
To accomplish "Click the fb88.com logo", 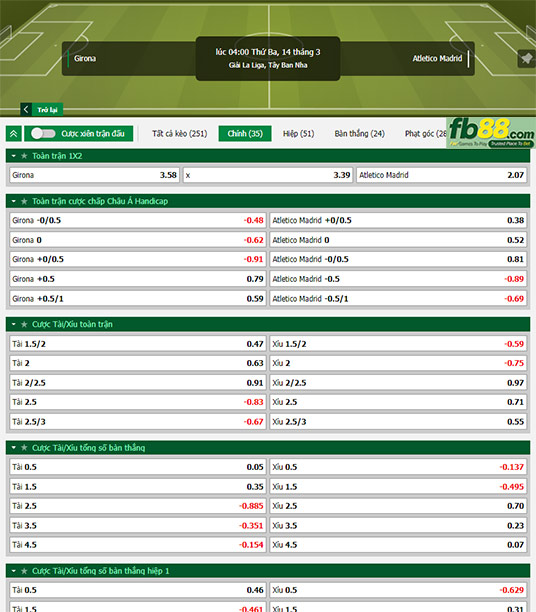I will coord(491,133).
